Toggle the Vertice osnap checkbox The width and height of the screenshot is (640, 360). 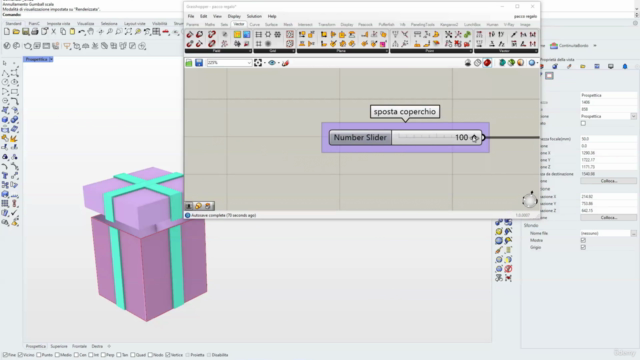pos(168,355)
